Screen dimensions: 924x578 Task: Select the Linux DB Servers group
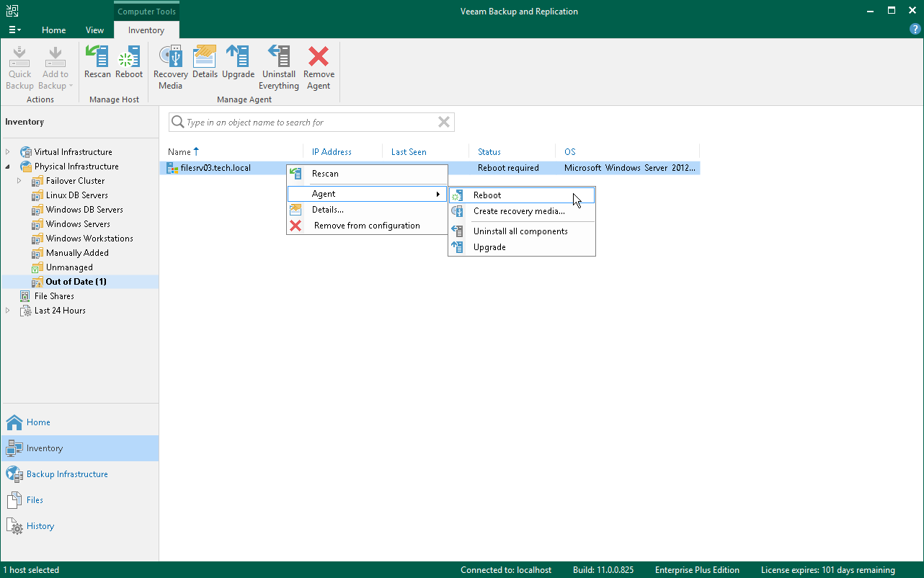[77, 195]
